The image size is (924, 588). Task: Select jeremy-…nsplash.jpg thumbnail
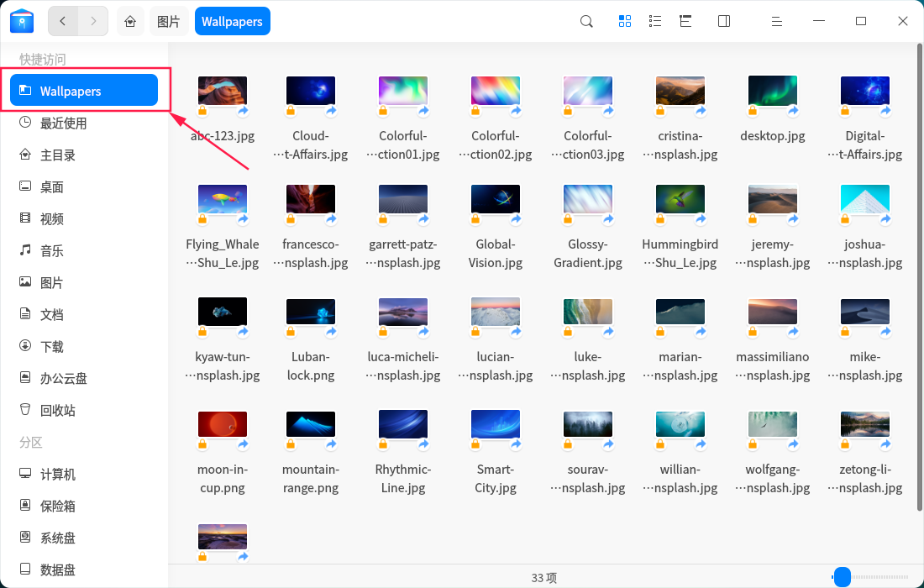point(773,198)
